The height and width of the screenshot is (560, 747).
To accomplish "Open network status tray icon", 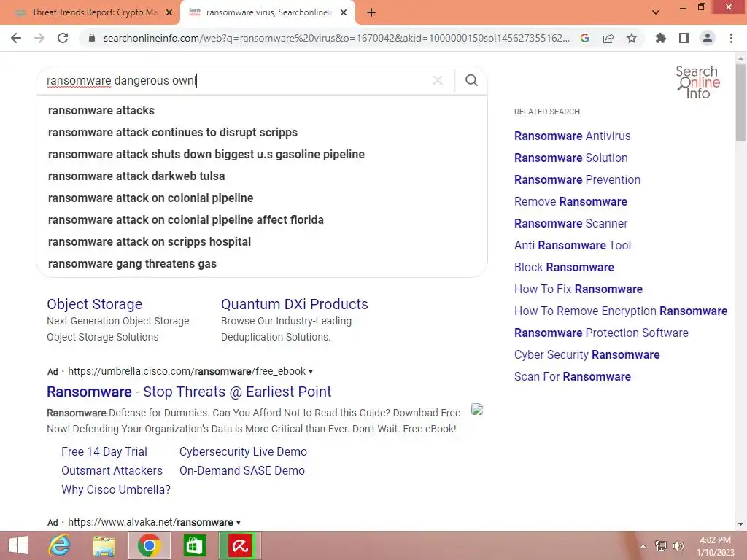I will [x=661, y=545].
